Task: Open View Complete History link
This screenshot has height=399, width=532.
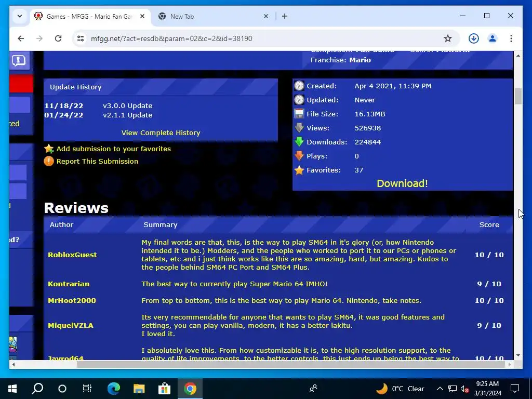Action: tap(161, 132)
